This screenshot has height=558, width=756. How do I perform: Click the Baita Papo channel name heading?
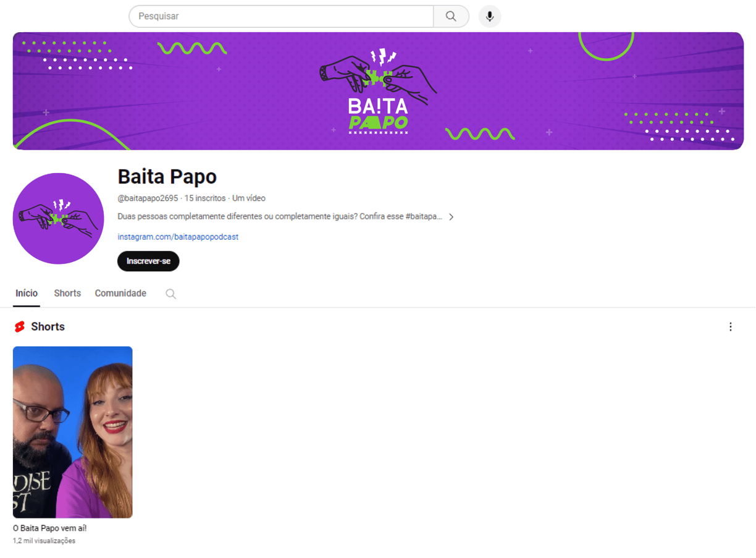167,177
